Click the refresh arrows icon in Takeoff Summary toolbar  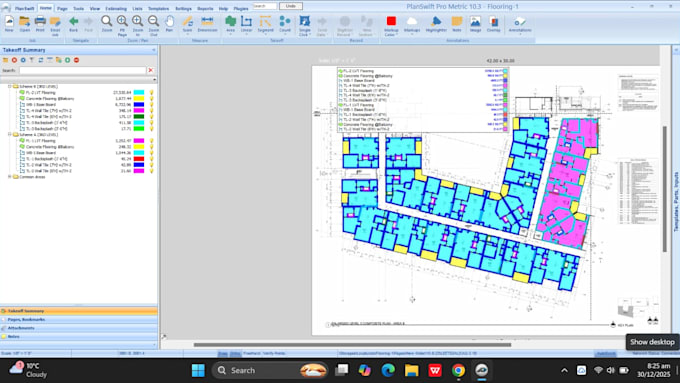click(x=41, y=60)
